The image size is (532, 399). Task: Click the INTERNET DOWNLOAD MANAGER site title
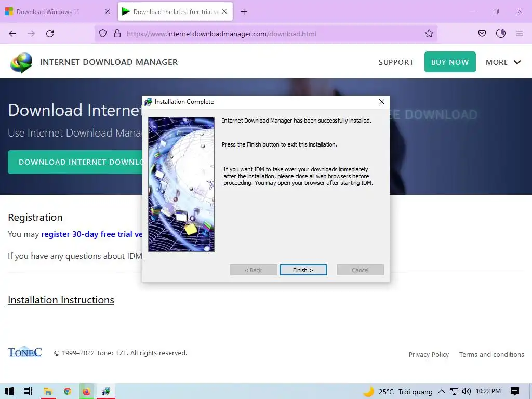[109, 62]
